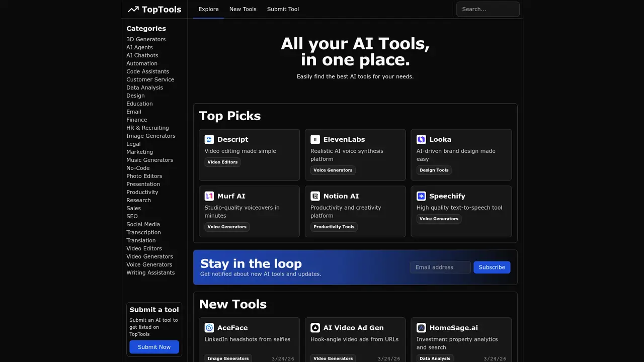Open the New Tools tab
This screenshot has height=362, width=644.
[243, 9]
